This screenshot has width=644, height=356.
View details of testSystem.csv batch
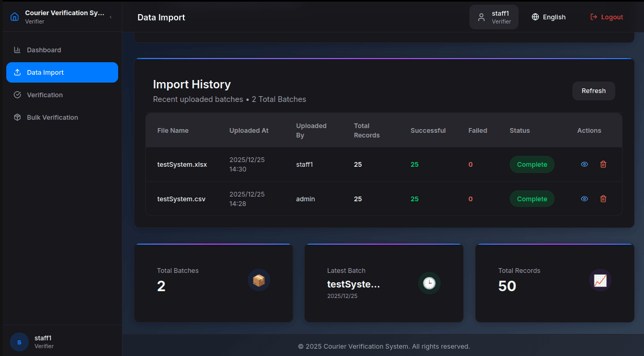(x=584, y=199)
